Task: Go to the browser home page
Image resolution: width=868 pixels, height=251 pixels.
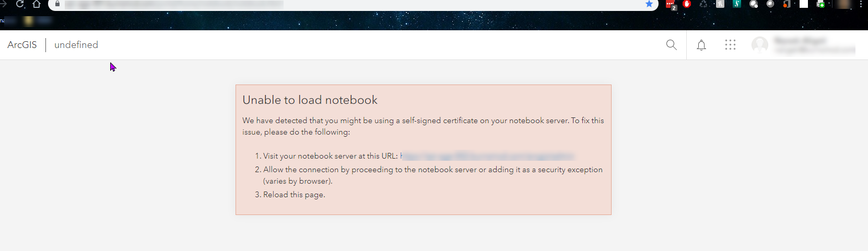Action: click(x=37, y=4)
